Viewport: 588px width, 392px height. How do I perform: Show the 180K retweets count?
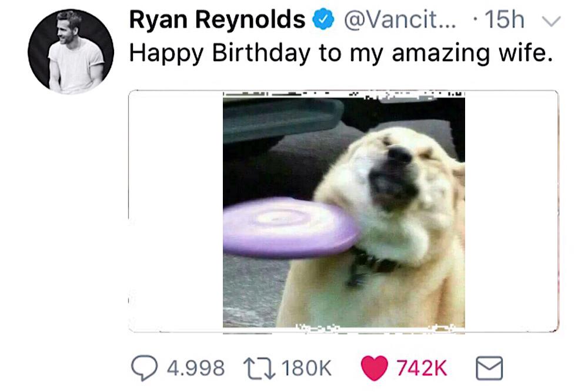(x=306, y=368)
